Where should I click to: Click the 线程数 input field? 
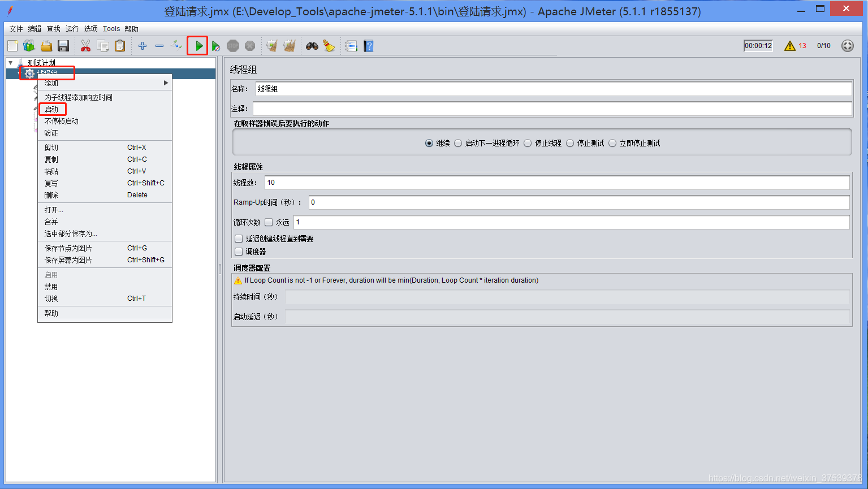click(x=557, y=183)
